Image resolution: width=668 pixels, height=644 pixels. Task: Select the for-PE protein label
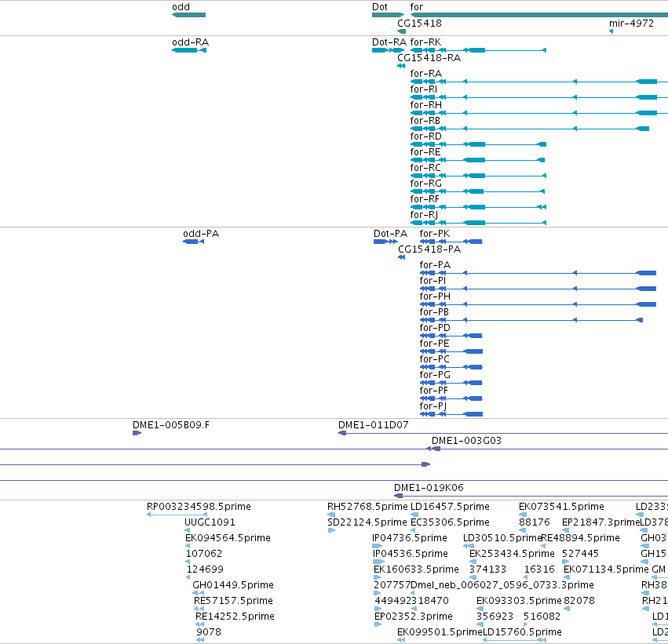click(x=434, y=344)
